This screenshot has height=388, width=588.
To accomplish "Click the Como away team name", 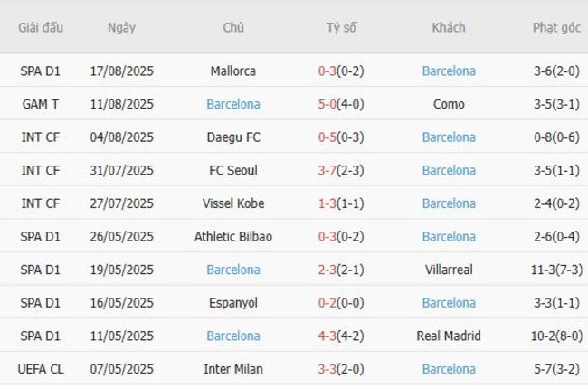I will pos(449,104).
